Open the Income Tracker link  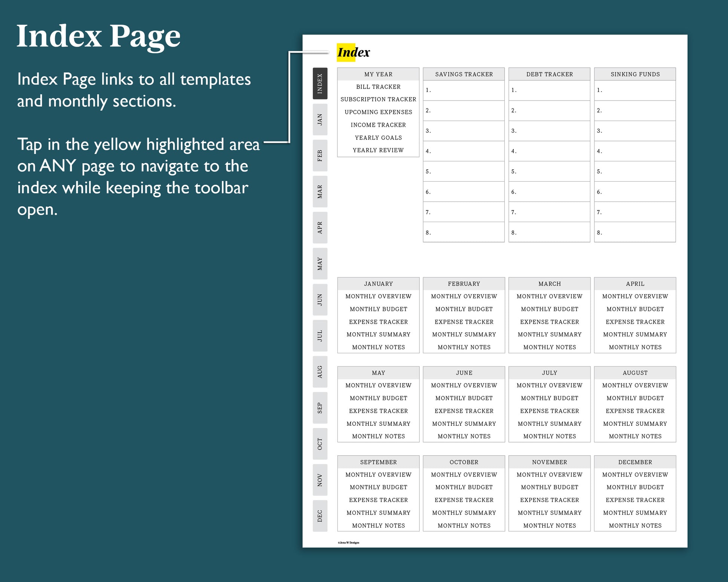click(x=378, y=125)
